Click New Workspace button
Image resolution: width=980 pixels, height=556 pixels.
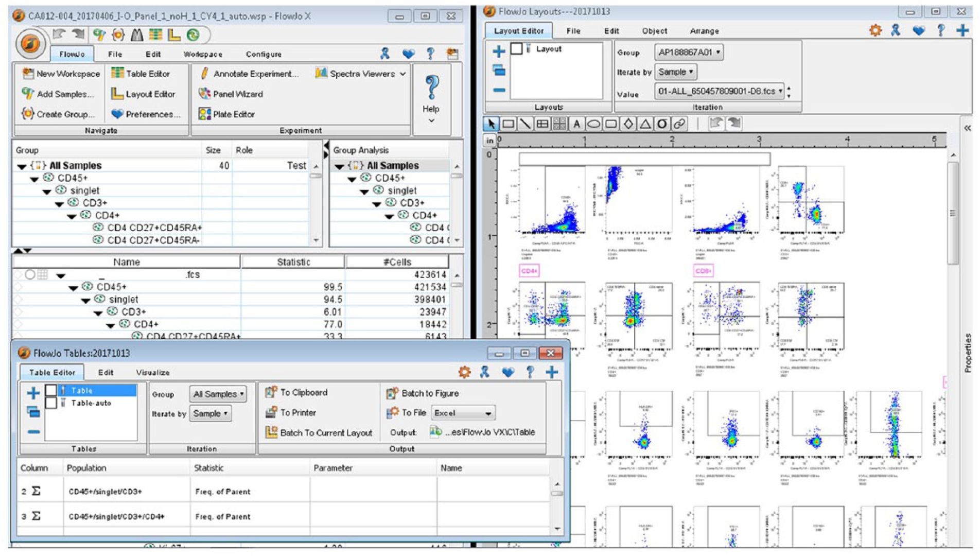61,74
